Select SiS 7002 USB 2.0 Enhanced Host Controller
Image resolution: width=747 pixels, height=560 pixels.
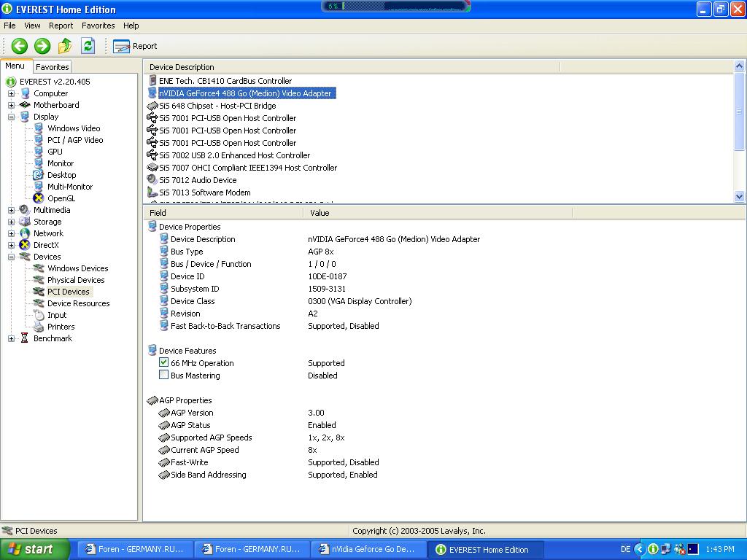[234, 155]
